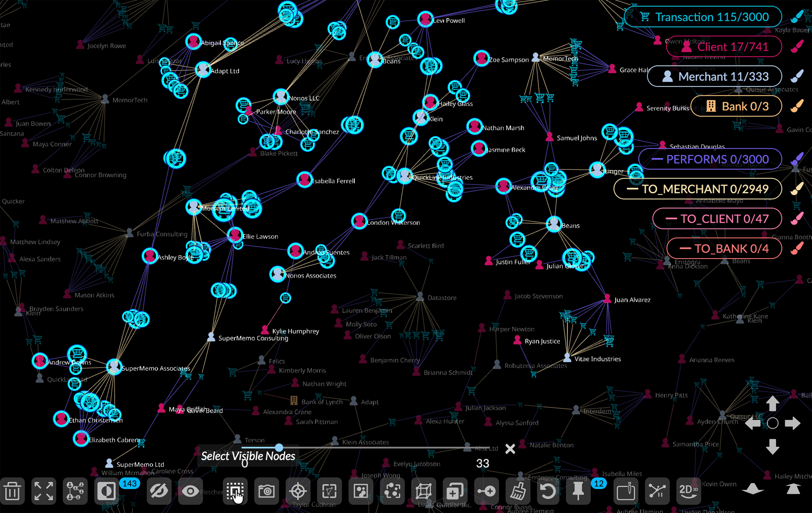Image resolution: width=812 pixels, height=513 pixels.
Task: Expand the PERFORMS 0/3000 edge legend
Action: click(710, 160)
